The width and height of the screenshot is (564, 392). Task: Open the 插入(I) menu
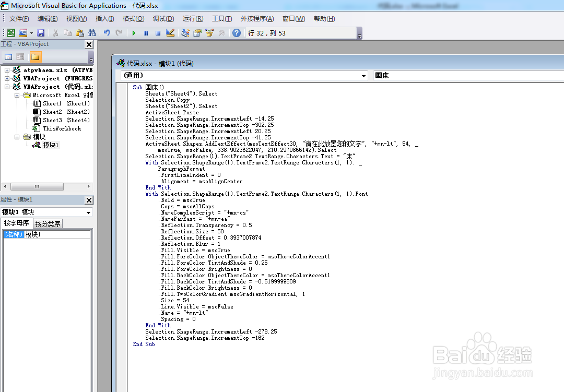104,19
